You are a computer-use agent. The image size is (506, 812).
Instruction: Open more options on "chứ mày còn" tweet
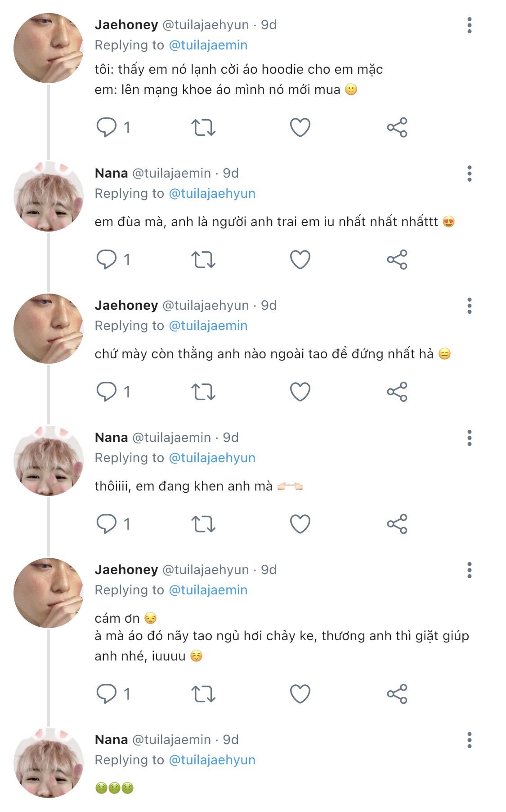click(x=469, y=306)
